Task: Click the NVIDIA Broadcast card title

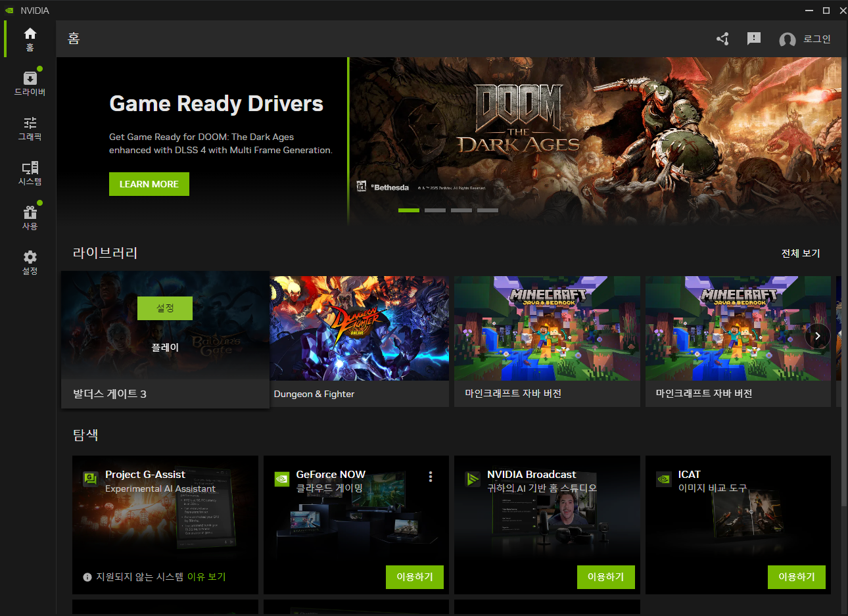Action: point(532,475)
